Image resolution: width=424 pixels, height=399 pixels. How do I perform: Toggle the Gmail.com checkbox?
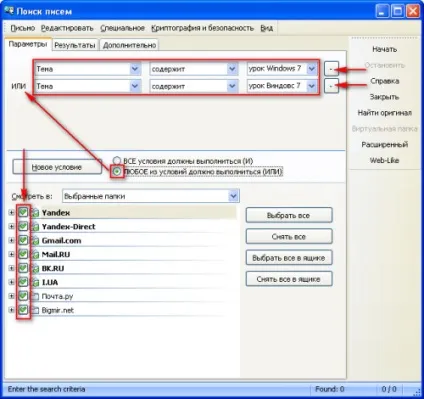[23, 240]
